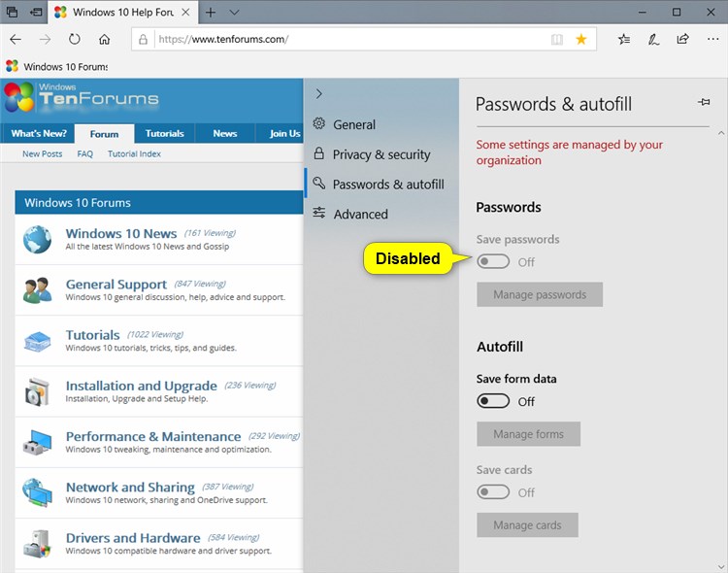This screenshot has height=573, width=728.
Task: Pin the settings pane
Action: pyautogui.click(x=704, y=102)
